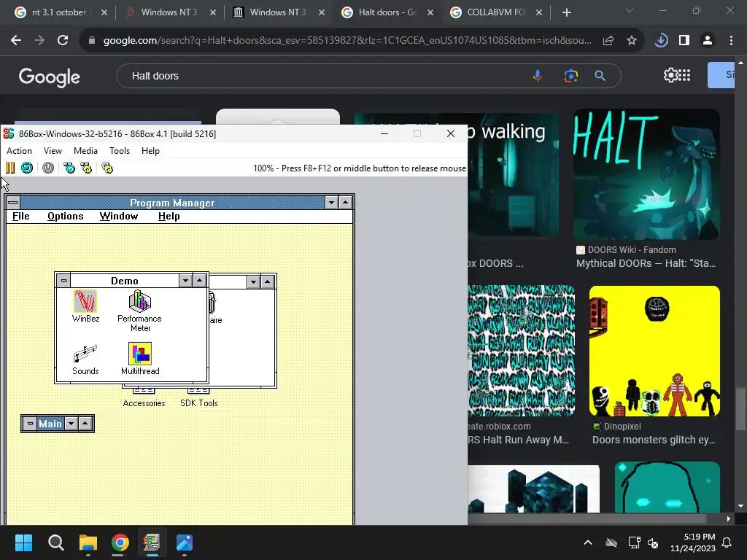Pause the 86Box emulation
747x560 pixels.
coord(10,168)
